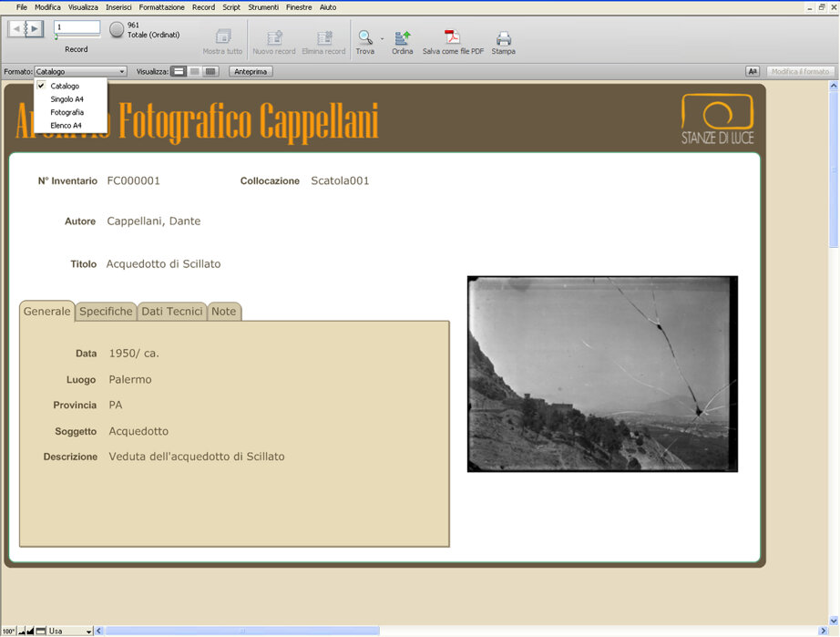Go to next record arrow
Viewport: 840px width, 637px height.
[x=35, y=28]
